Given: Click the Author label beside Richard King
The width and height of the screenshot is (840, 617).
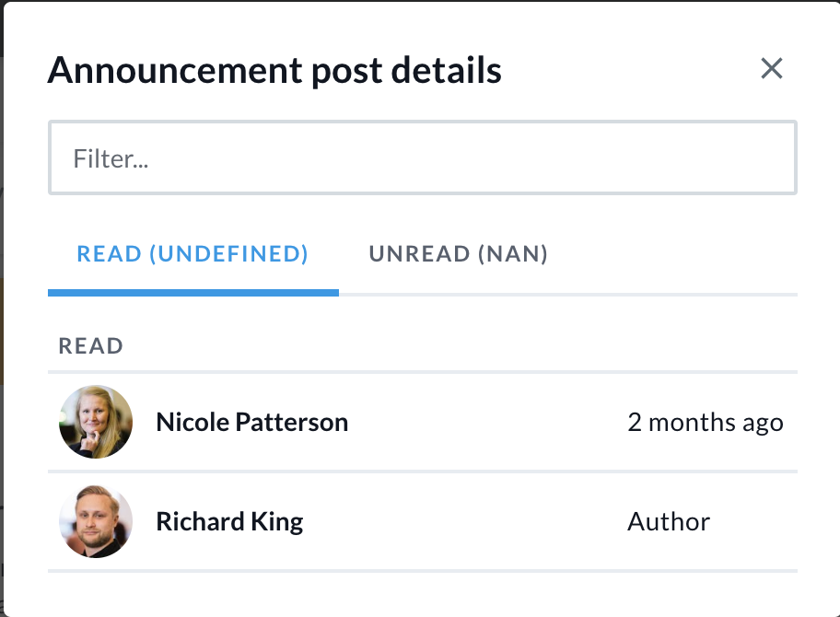Looking at the screenshot, I should click(x=669, y=522).
